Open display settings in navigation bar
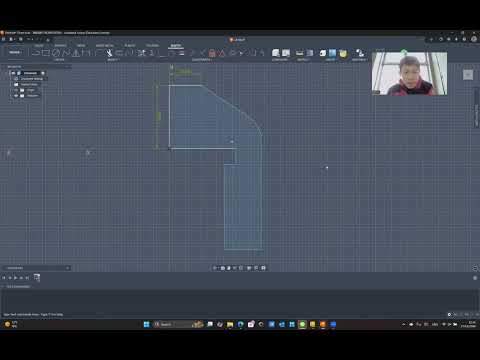The width and height of the screenshot is (480, 360). pos(249,268)
